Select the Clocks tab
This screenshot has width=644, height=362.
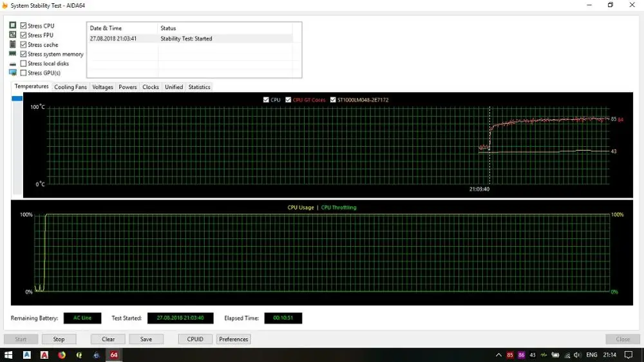pyautogui.click(x=150, y=87)
